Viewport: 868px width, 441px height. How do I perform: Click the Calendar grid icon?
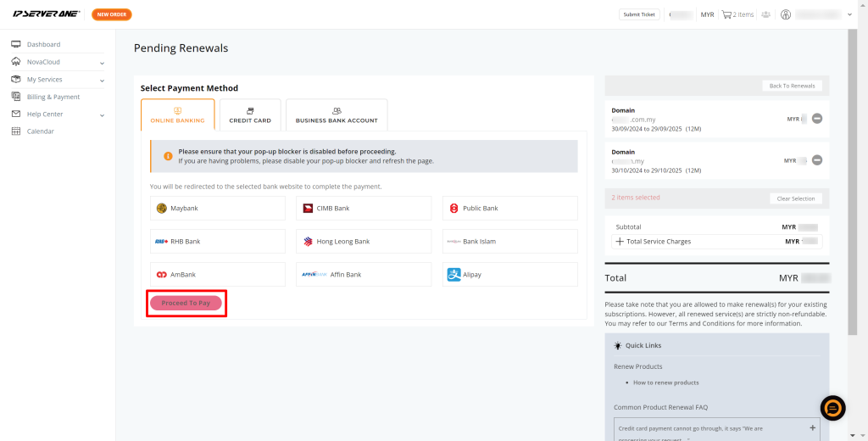tap(16, 131)
